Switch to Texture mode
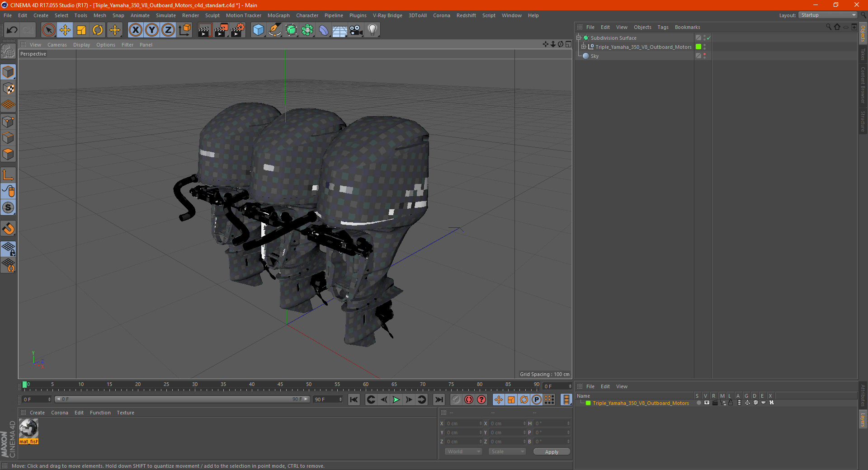Image resolution: width=868 pixels, height=470 pixels. coord(9,89)
